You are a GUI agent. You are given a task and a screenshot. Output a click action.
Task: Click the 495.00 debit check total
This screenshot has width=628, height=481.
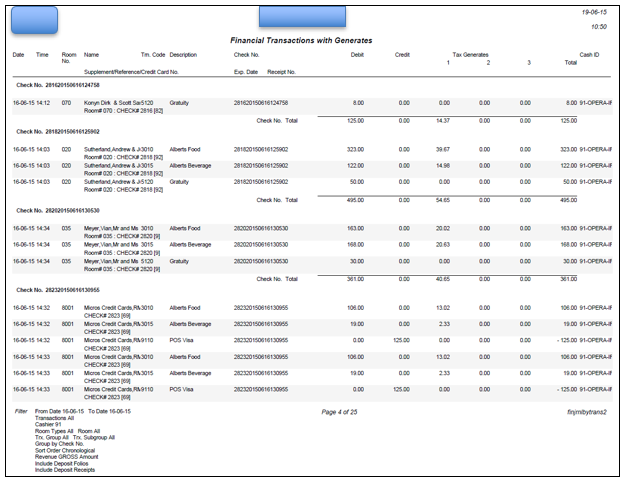354,200
